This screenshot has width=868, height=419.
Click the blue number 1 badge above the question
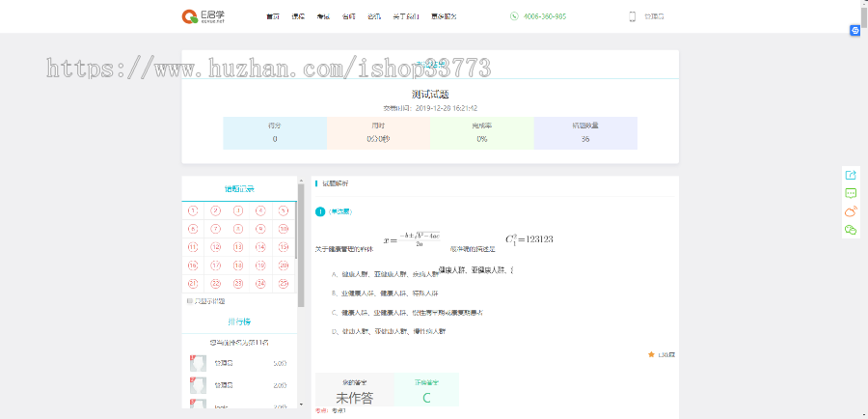click(320, 211)
